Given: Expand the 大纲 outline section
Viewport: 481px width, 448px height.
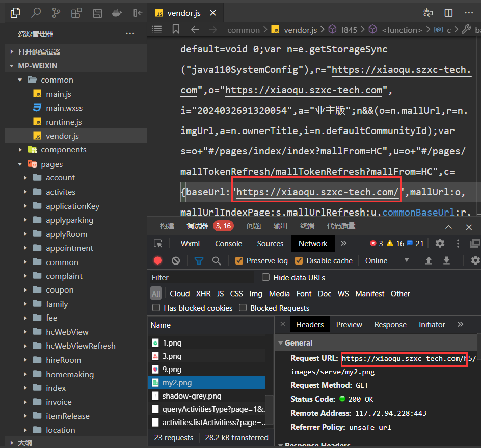Looking at the screenshot, I should click(x=76, y=442).
